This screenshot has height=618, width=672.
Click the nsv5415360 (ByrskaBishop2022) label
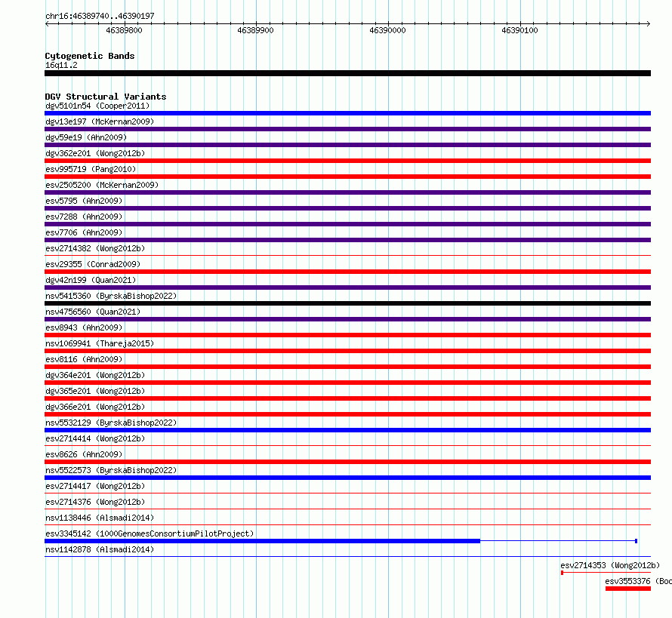tap(111, 296)
